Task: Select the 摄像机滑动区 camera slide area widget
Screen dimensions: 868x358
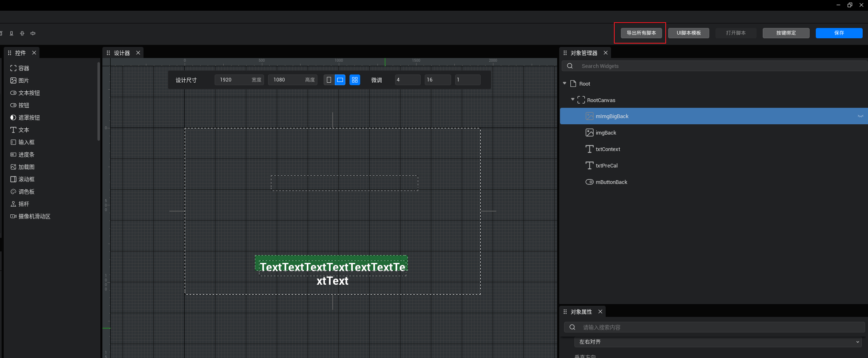Action: click(30, 216)
